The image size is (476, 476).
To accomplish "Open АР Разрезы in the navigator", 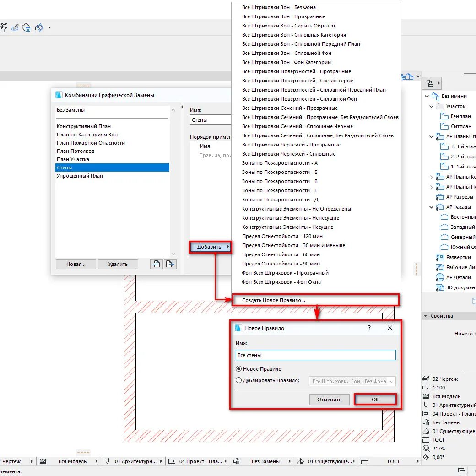I will pos(460,197).
